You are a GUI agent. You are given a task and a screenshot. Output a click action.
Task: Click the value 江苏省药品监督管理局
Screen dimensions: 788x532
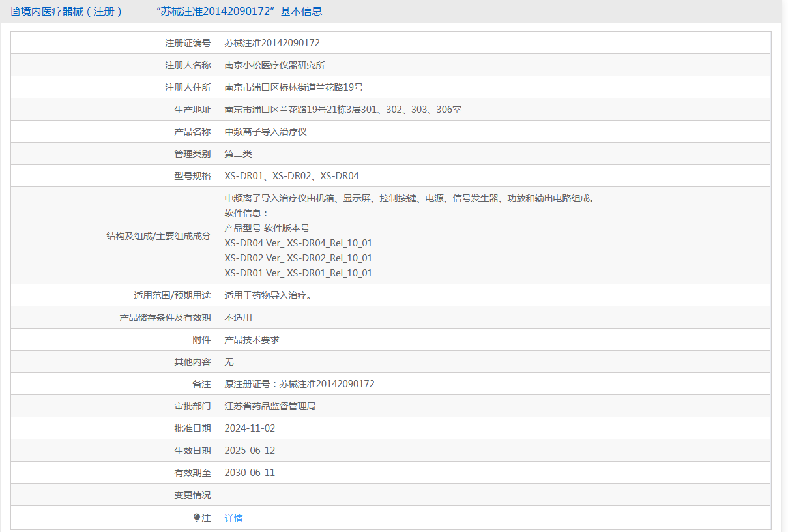(270, 406)
